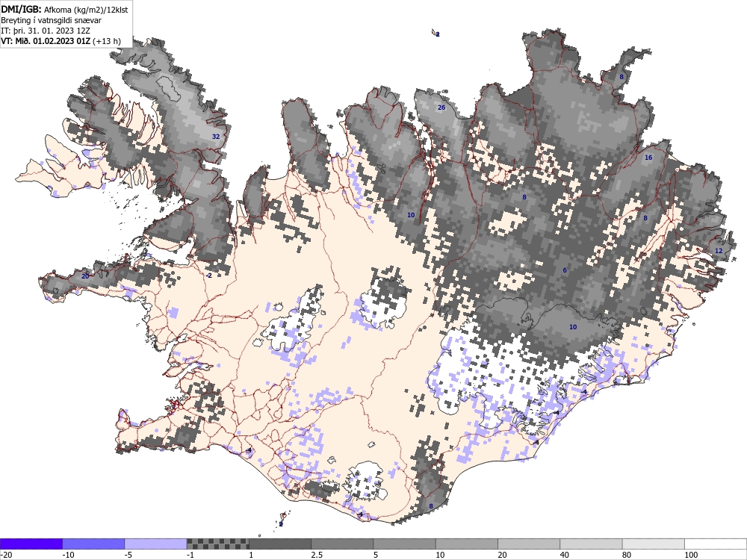
Task: Click the map value 8 on the south coast
Action: click(431, 506)
